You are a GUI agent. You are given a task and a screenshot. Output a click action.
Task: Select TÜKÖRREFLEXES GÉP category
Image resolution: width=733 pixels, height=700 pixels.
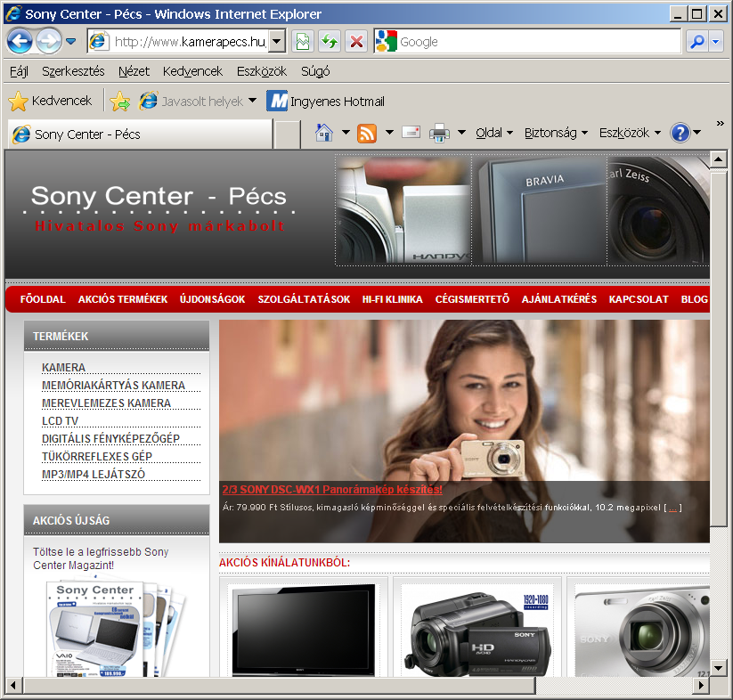[x=97, y=457]
